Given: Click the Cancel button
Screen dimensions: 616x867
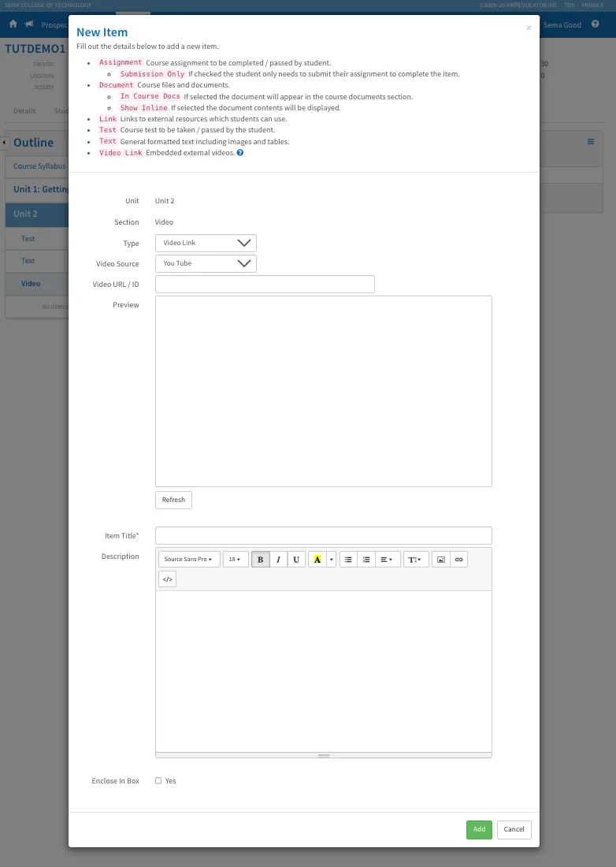Looking at the screenshot, I should click(x=514, y=829).
